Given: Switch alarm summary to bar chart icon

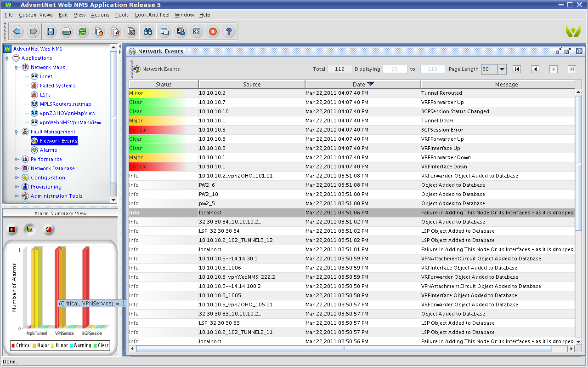Looking at the screenshot, I should (30, 229).
